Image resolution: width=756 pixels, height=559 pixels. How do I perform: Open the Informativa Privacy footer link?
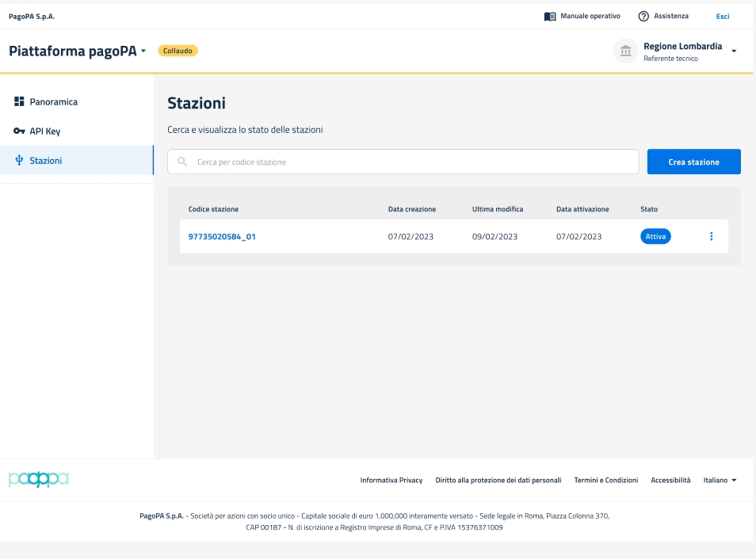tap(391, 480)
